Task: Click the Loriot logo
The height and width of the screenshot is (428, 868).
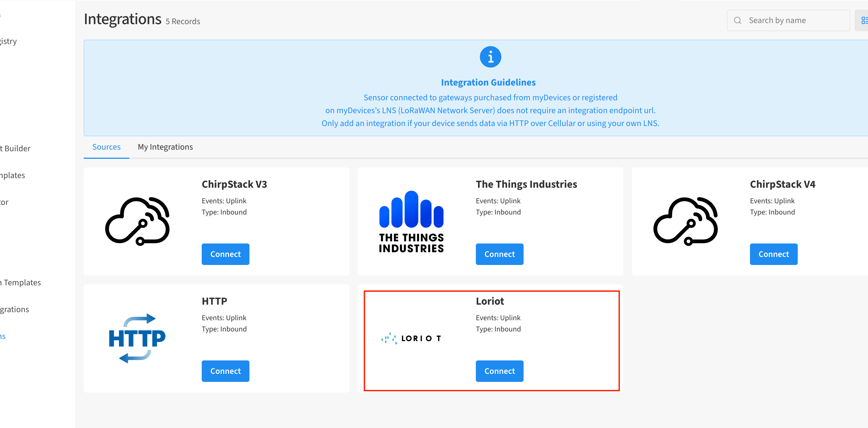Action: tap(411, 338)
